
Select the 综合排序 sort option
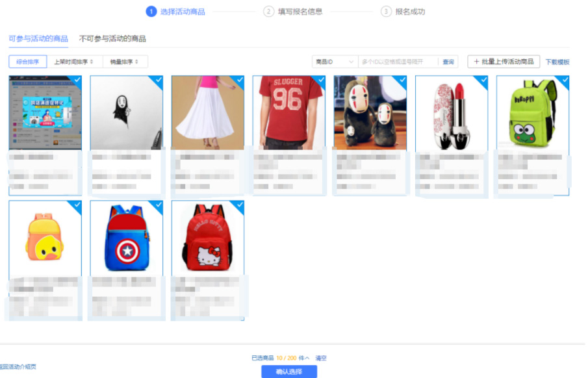coord(28,62)
